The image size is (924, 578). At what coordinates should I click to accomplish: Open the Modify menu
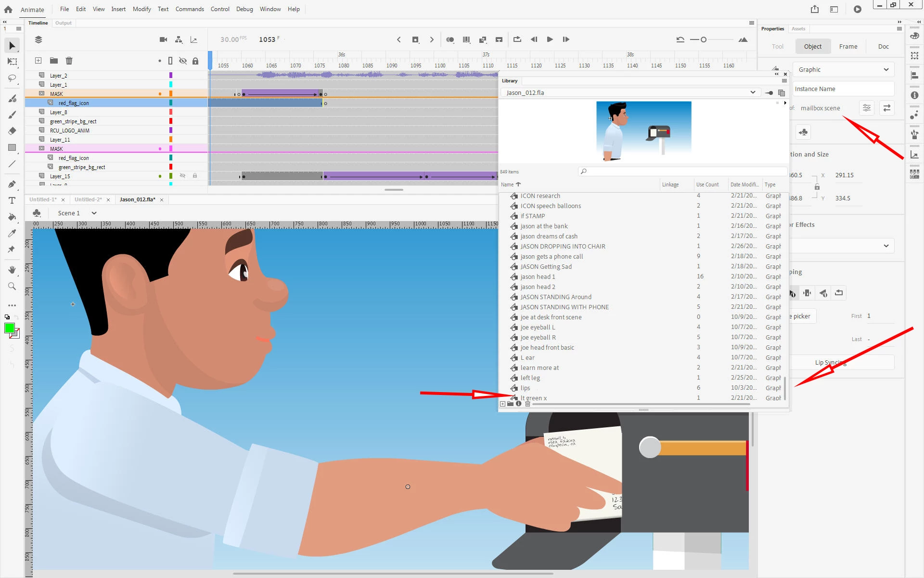coord(141,9)
